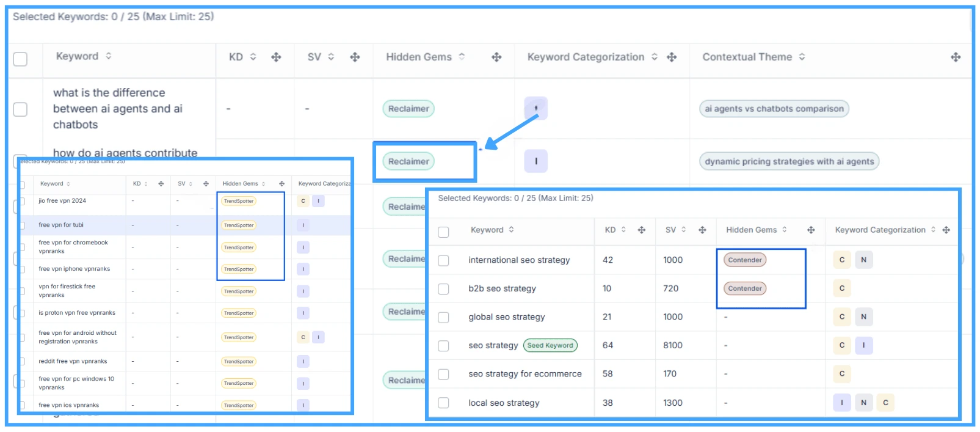This screenshot has height=432, width=980.
Task: Click the N badge for international seo strategy
Action: pyautogui.click(x=863, y=260)
